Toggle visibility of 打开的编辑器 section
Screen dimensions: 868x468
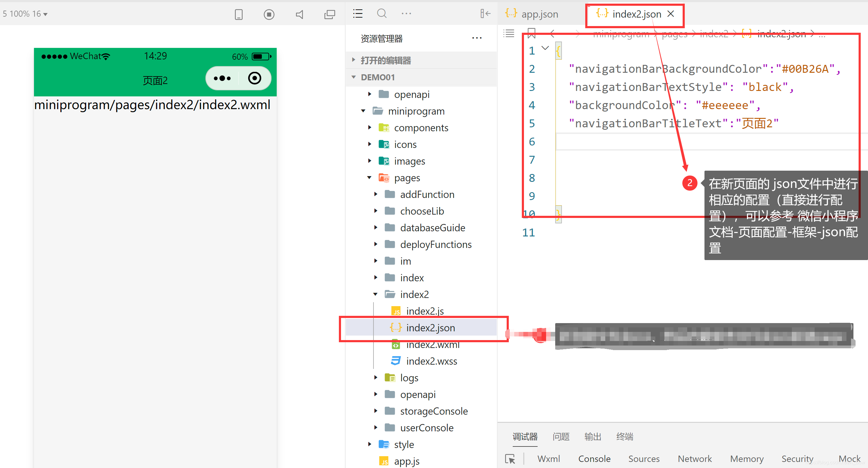(354, 59)
